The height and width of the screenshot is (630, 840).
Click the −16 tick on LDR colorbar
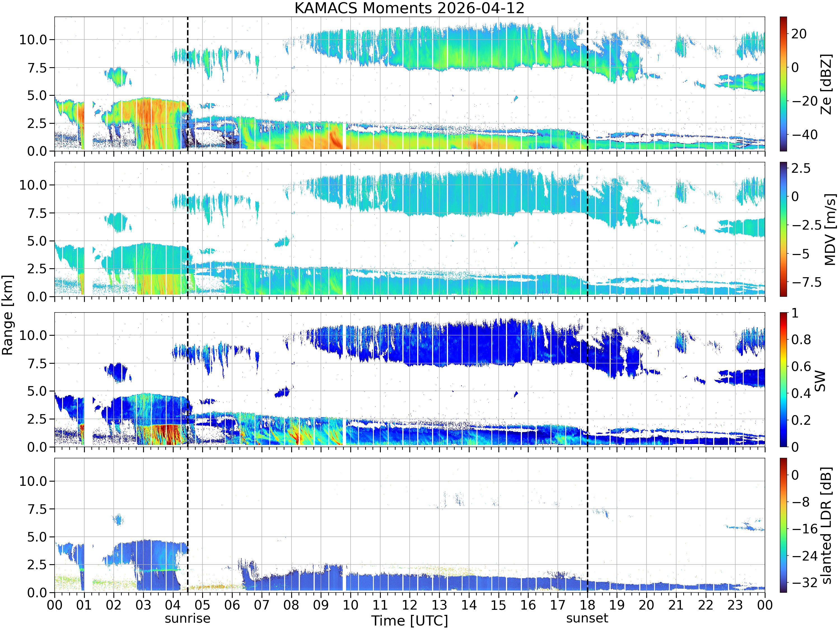click(x=805, y=529)
